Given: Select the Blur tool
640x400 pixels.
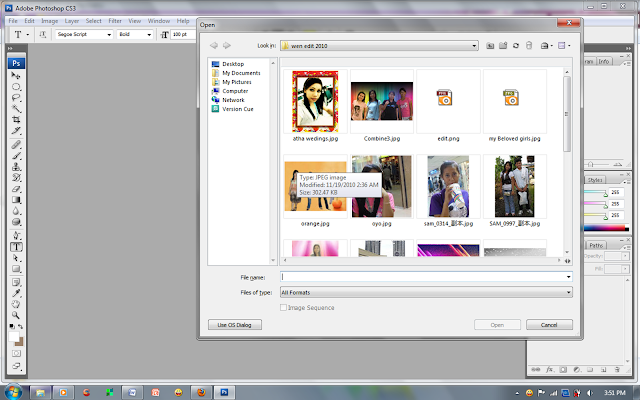Looking at the screenshot, I should [x=16, y=211].
